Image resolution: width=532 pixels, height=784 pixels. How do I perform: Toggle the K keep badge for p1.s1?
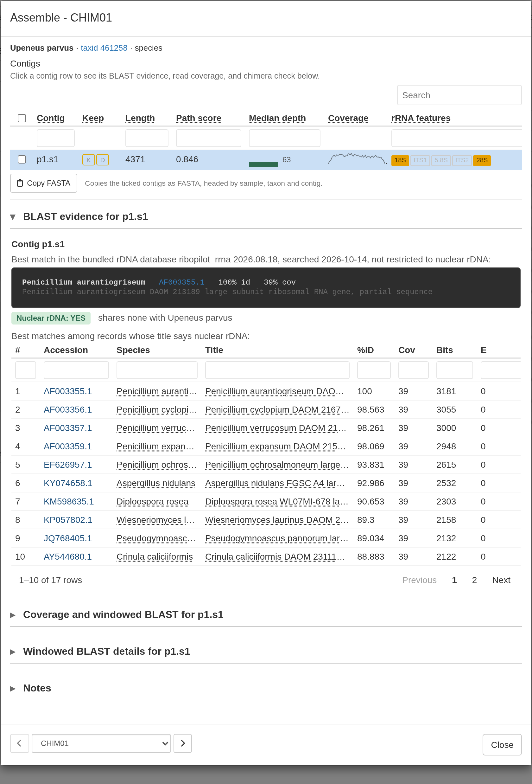point(88,160)
